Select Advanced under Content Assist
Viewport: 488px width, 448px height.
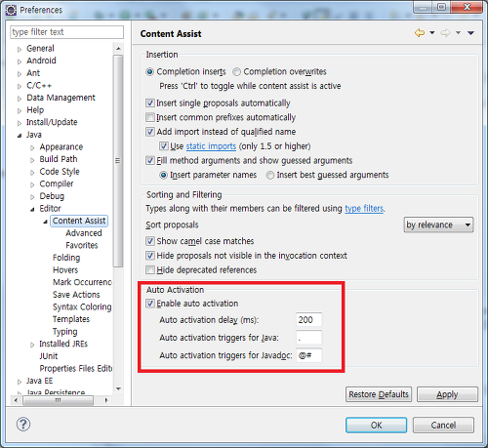[84, 233]
